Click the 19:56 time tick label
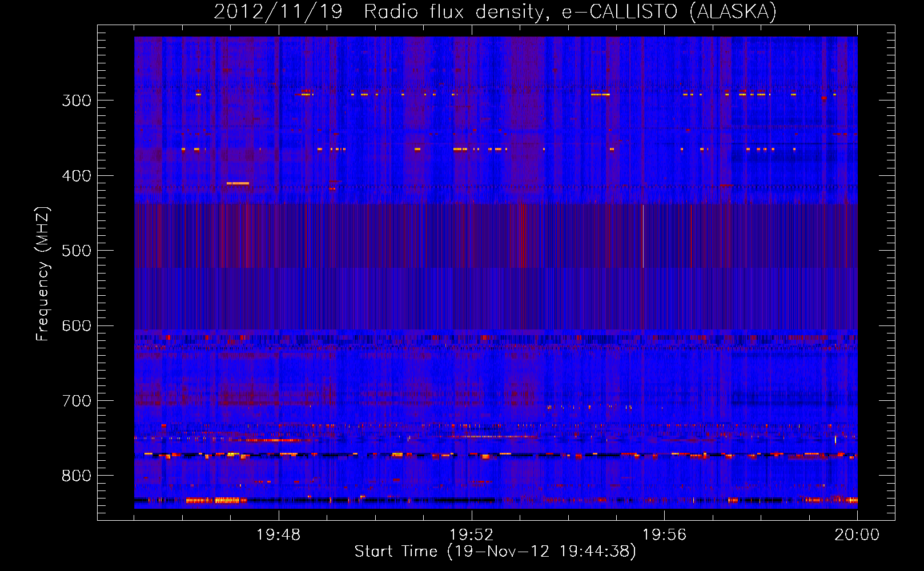 pyautogui.click(x=664, y=535)
